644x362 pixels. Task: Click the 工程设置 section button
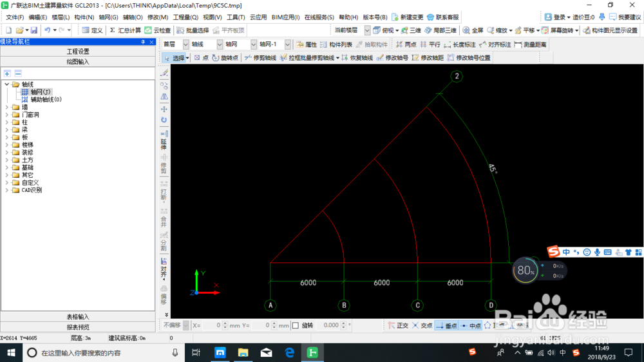[x=78, y=52]
